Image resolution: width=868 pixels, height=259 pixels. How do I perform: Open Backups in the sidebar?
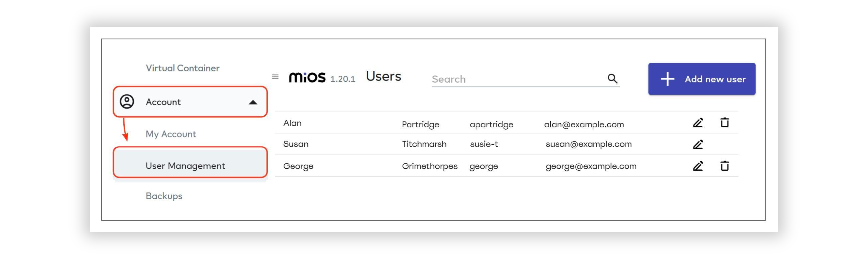pyautogui.click(x=164, y=196)
